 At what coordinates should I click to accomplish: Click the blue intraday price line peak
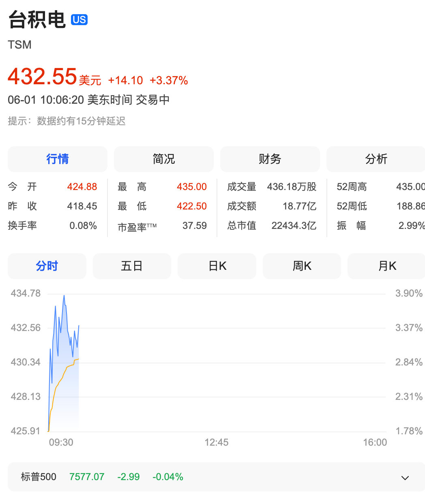click(x=64, y=296)
